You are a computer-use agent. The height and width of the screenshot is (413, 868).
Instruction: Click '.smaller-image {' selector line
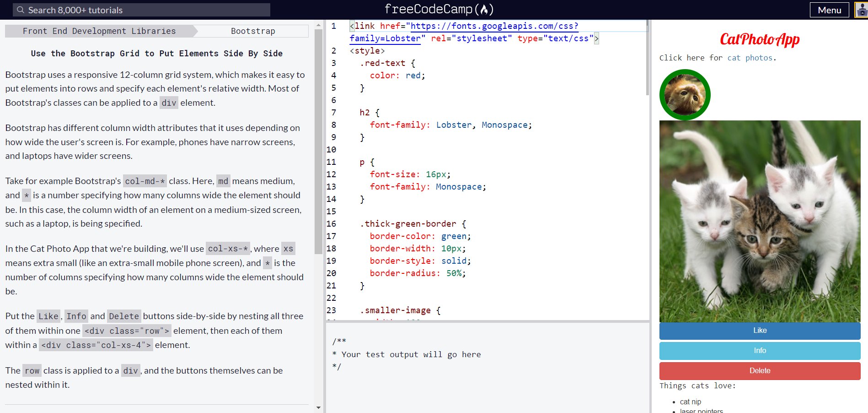(400, 310)
